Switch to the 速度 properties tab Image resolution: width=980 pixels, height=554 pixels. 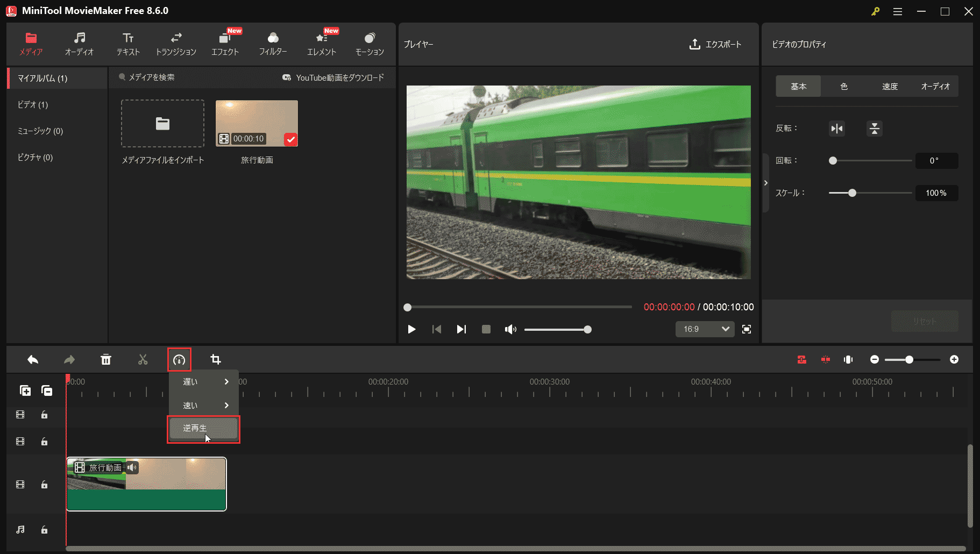point(890,86)
